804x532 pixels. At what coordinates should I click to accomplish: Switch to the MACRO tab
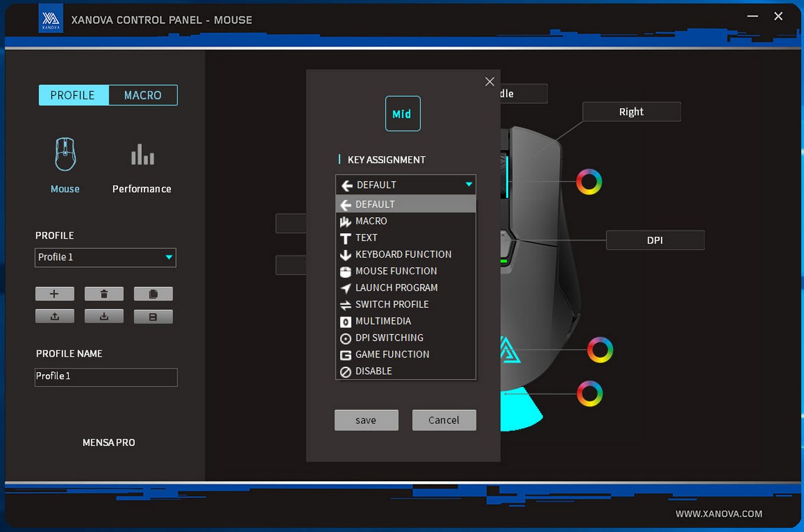(x=143, y=95)
